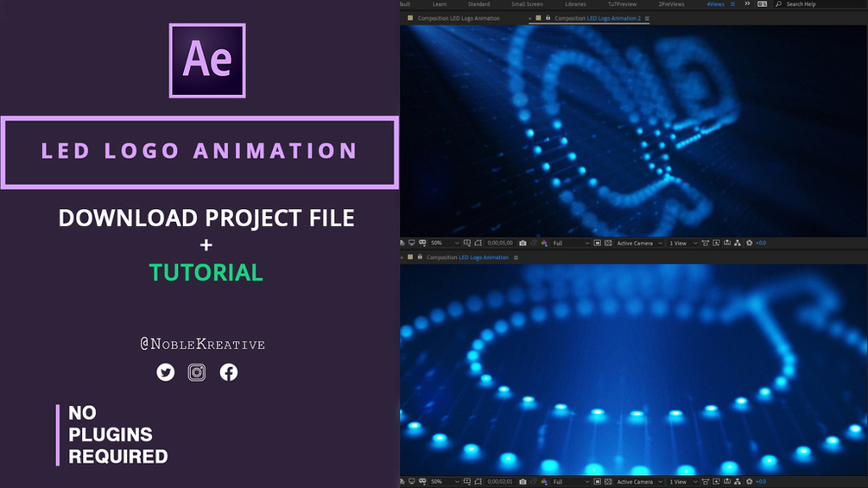Viewport: 868px width, 488px height.
Task: Toggle mask and shape path visibility in upper viewer
Action: click(x=422, y=243)
